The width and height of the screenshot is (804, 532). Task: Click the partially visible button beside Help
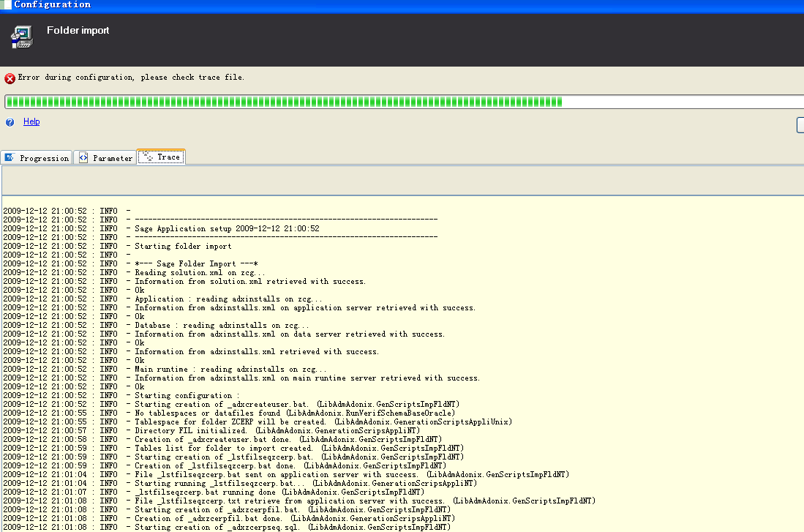coord(800,125)
